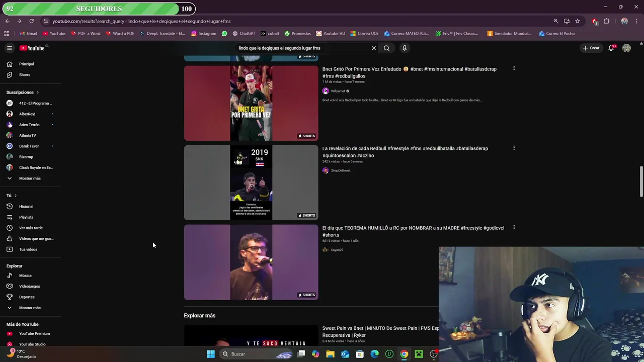Screen dimensions: 644x362
Task: Clear the search query with the X
Action: click(374, 48)
